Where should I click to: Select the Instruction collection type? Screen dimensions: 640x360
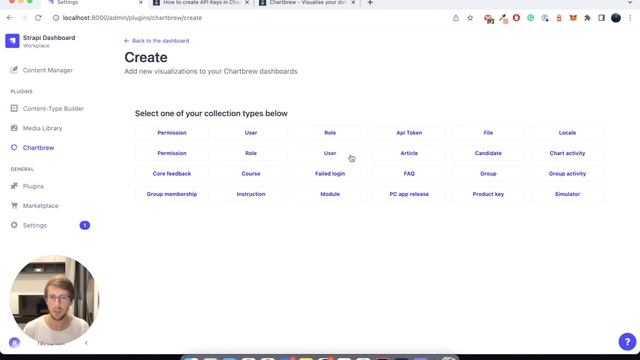(251, 194)
